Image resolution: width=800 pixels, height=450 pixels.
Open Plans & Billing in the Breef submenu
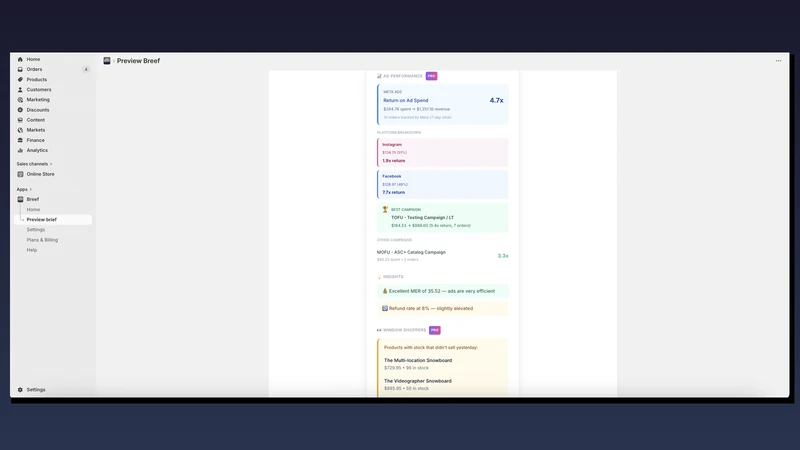(42, 240)
